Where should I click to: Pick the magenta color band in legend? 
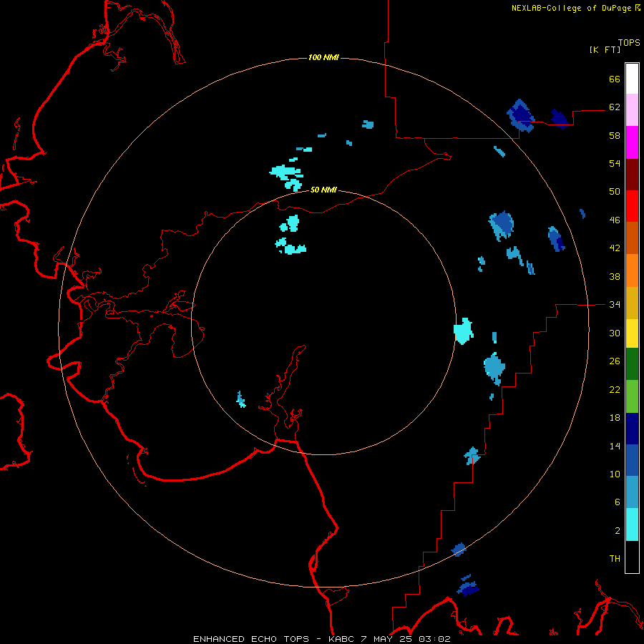pos(632,142)
